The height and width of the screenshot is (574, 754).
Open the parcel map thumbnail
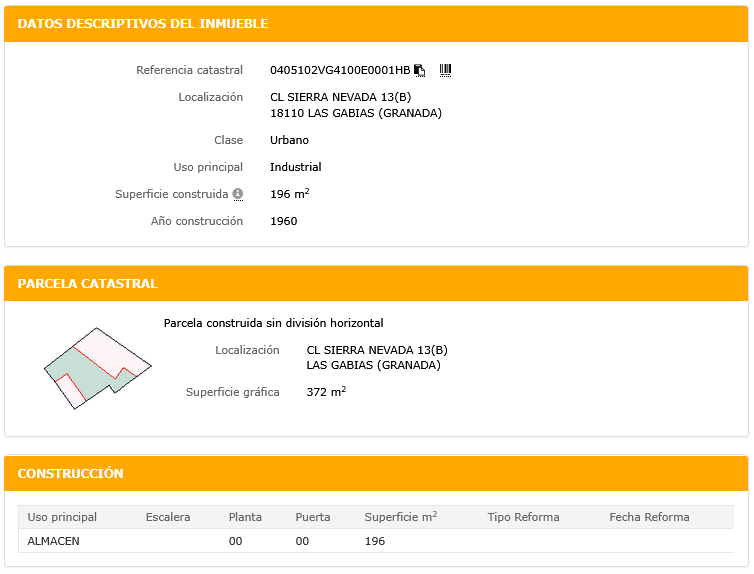pos(97,367)
